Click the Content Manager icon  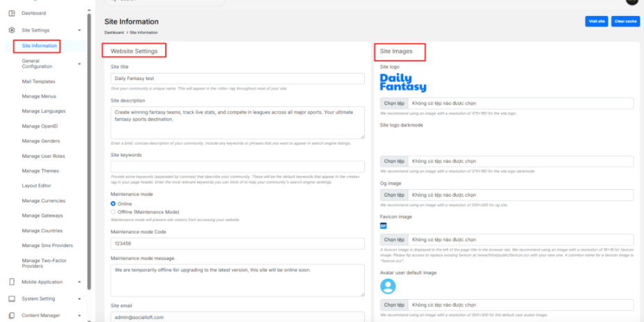pyautogui.click(x=12, y=316)
